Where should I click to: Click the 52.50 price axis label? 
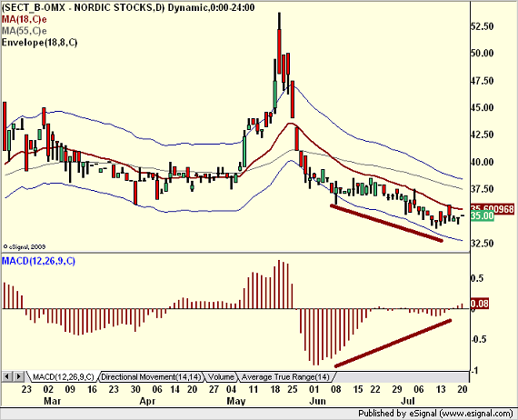482,26
